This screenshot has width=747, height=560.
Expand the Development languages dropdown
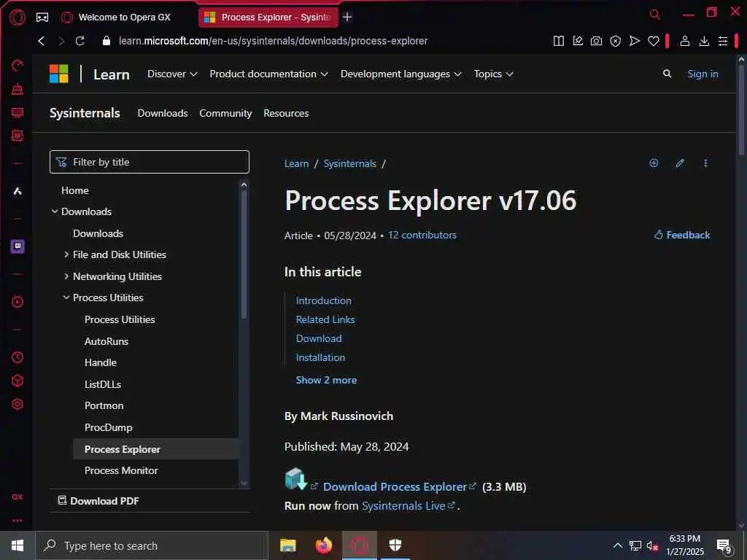coord(400,74)
